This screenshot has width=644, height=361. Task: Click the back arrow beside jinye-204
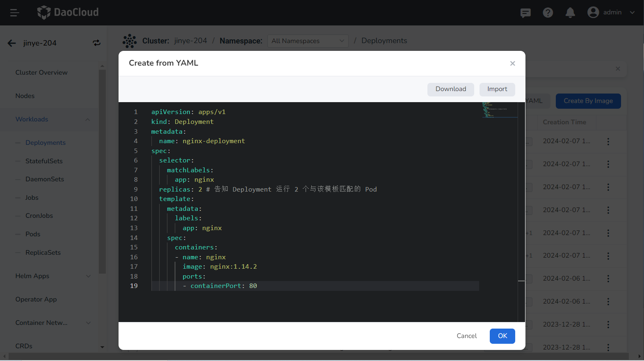click(12, 43)
